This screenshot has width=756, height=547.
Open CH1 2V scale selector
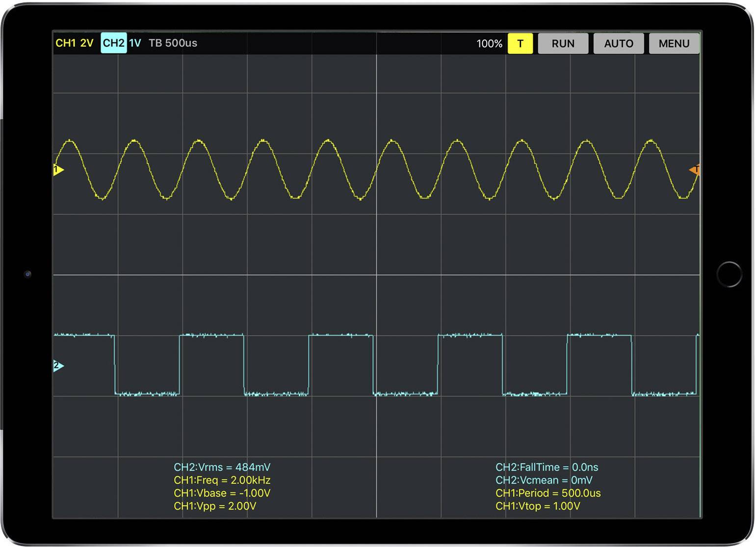[86, 43]
